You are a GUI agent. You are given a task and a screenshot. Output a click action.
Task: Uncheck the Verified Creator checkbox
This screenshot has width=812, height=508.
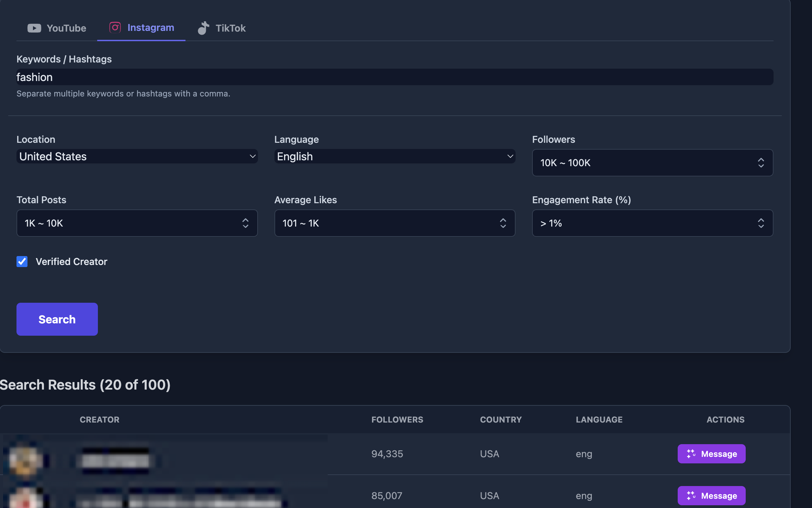click(22, 262)
